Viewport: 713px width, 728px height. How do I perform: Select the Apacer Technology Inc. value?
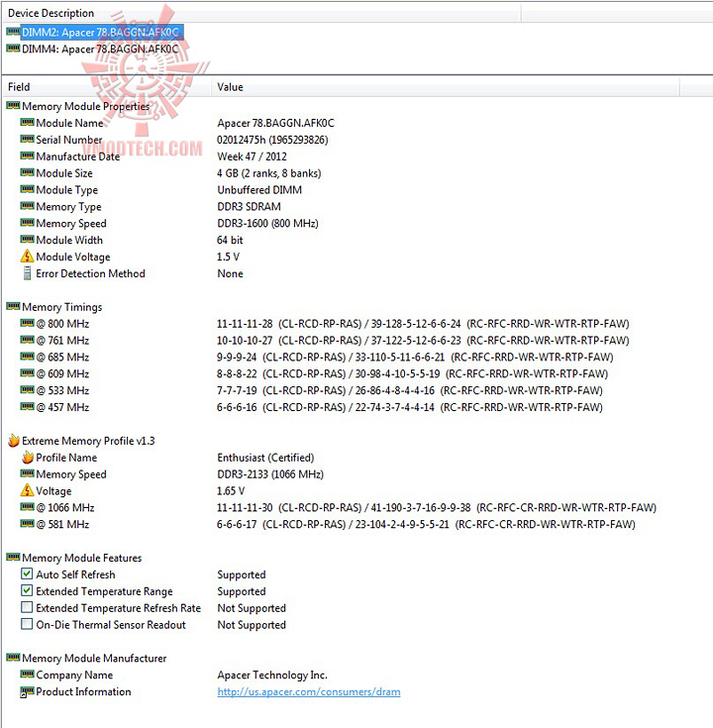pyautogui.click(x=272, y=676)
